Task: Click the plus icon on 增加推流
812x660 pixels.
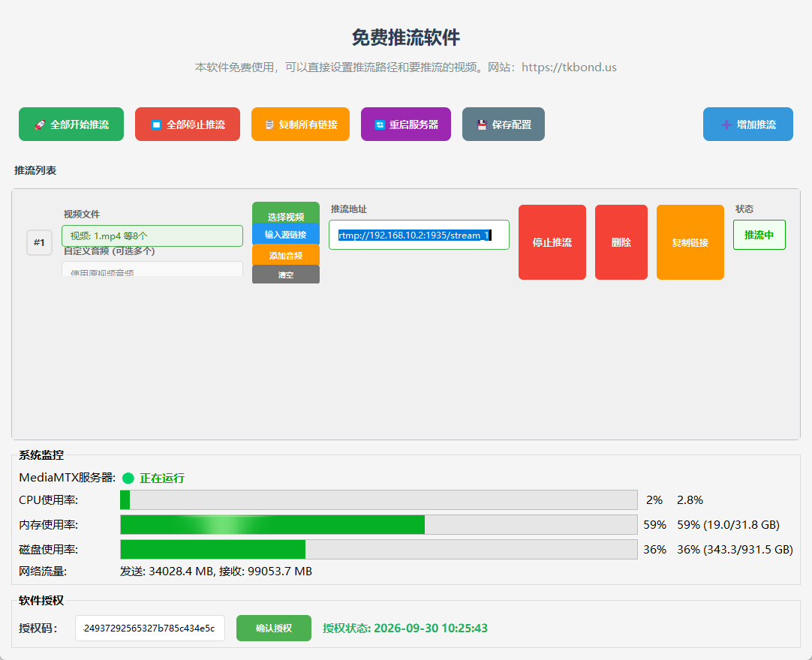Action: coord(726,124)
